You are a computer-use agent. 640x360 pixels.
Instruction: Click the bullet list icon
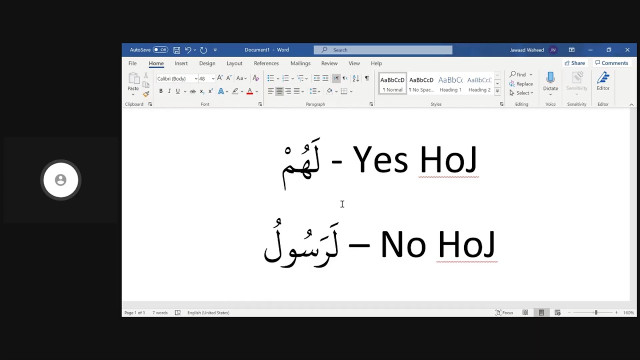pyautogui.click(x=271, y=78)
